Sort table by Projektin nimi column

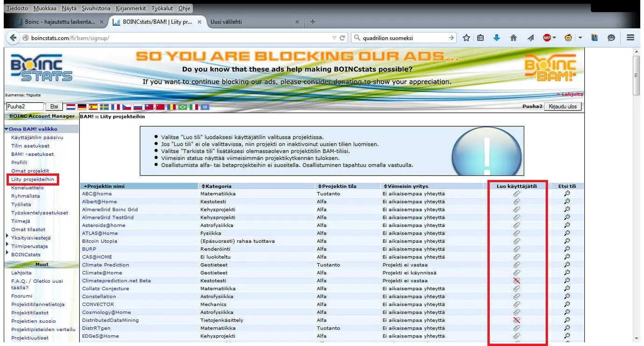tap(104, 186)
